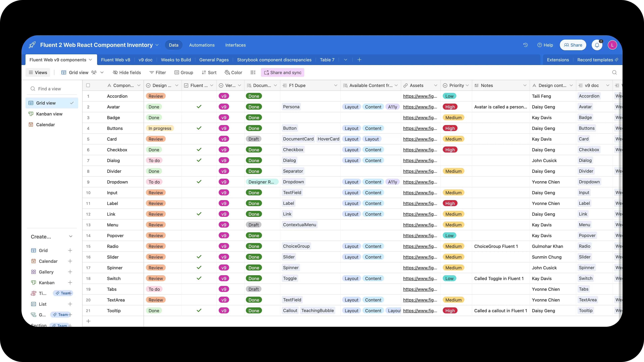Open Priority column dropdown arrow
The width and height of the screenshot is (644, 362).
click(x=467, y=85)
